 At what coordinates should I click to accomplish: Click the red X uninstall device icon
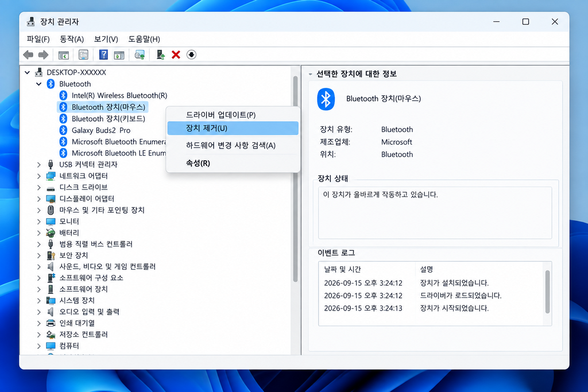click(176, 55)
